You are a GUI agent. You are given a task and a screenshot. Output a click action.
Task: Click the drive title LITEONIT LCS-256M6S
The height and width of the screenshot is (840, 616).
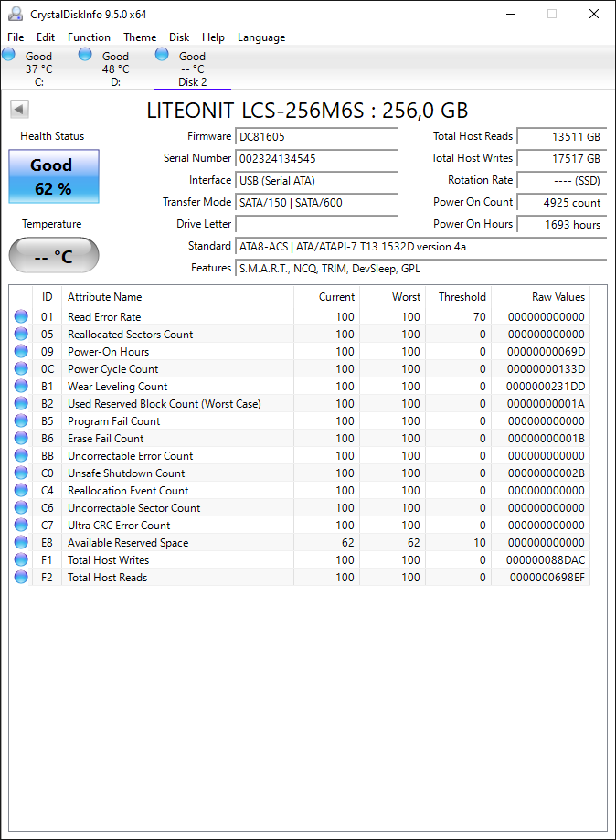point(307,111)
